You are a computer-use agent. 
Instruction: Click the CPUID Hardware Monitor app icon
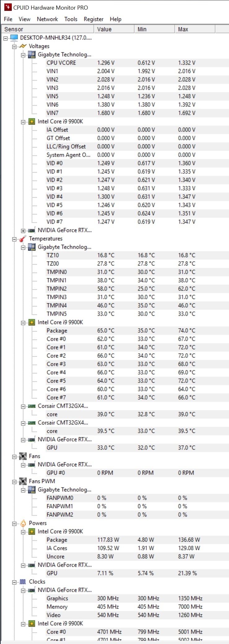pyautogui.click(x=7, y=7)
